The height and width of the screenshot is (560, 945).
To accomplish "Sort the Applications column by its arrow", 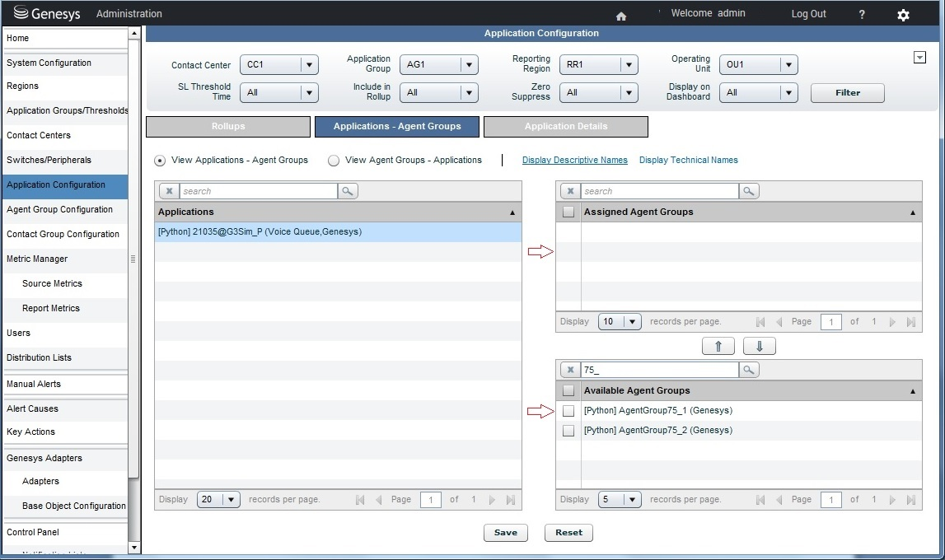I will pos(512,212).
